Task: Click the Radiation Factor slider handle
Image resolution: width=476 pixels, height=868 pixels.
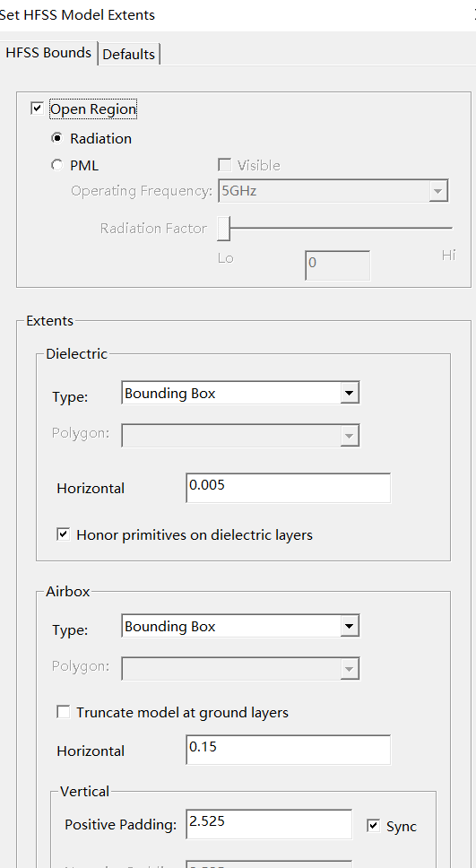Action: pos(223,228)
